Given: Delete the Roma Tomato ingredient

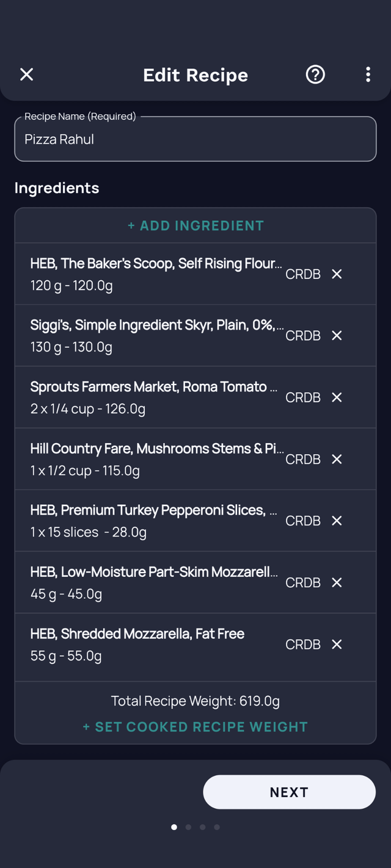Looking at the screenshot, I should 337,397.
